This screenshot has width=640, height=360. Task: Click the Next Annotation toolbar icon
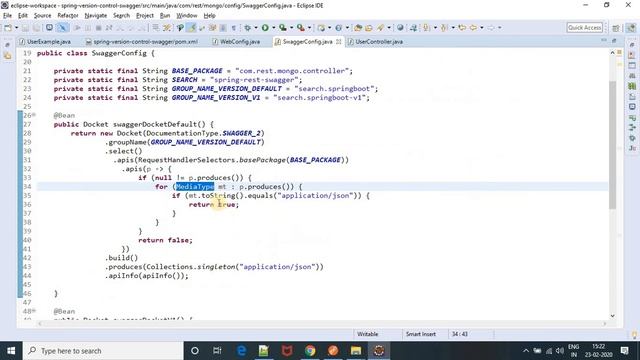click(427, 28)
